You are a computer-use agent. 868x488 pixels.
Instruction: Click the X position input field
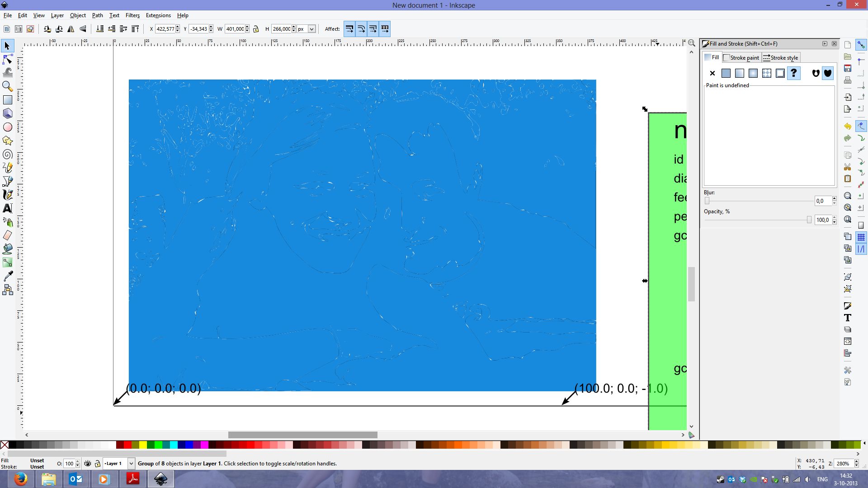point(165,29)
